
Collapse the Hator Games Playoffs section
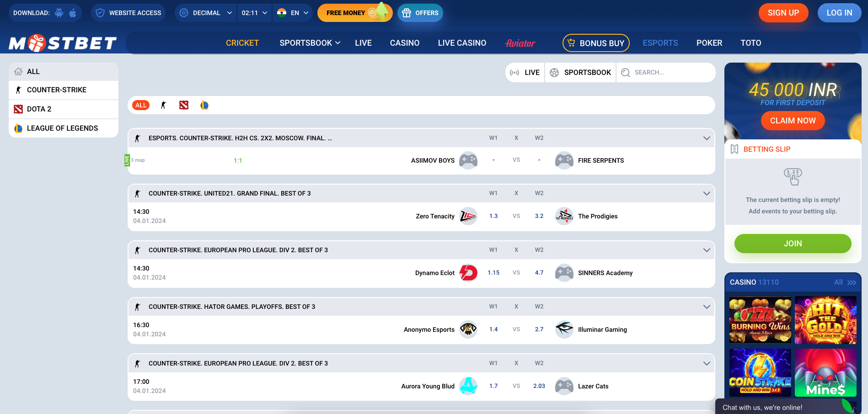[x=707, y=307]
